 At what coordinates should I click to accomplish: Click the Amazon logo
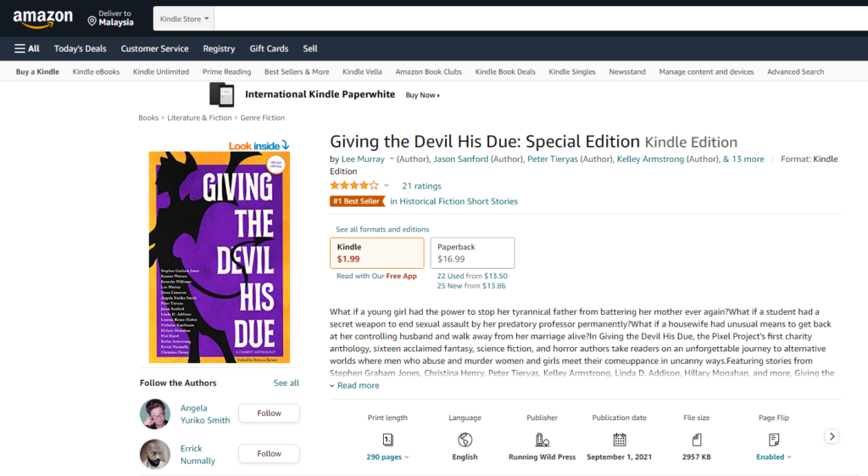42,19
